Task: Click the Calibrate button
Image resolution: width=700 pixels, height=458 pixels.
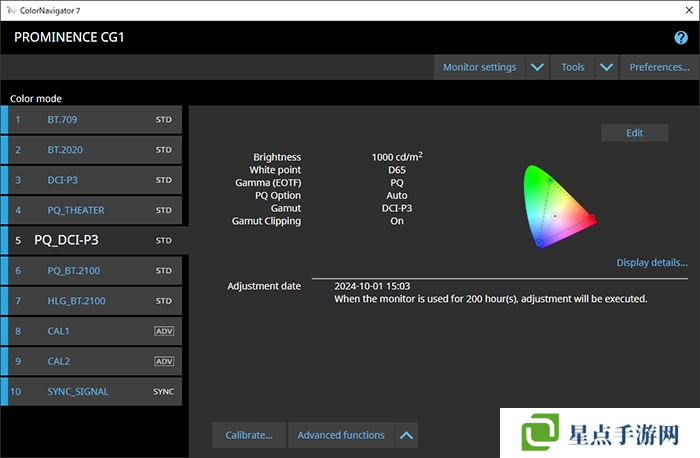Action: [x=249, y=435]
